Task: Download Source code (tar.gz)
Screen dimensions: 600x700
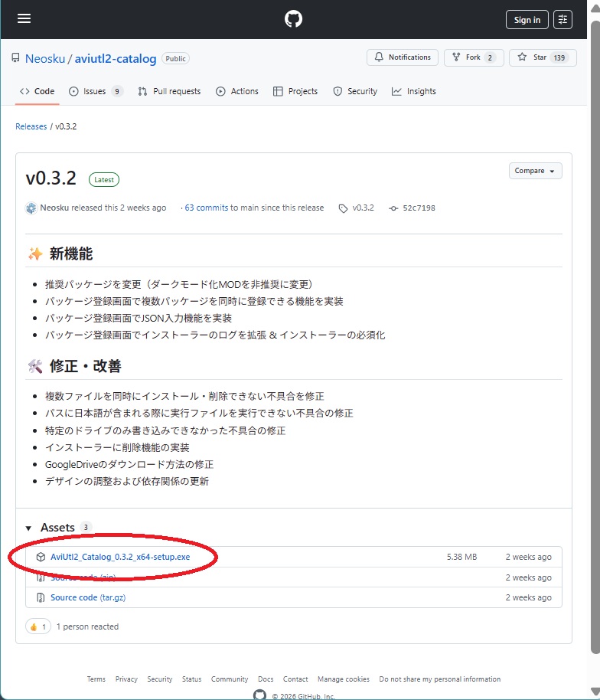Action: point(87,597)
